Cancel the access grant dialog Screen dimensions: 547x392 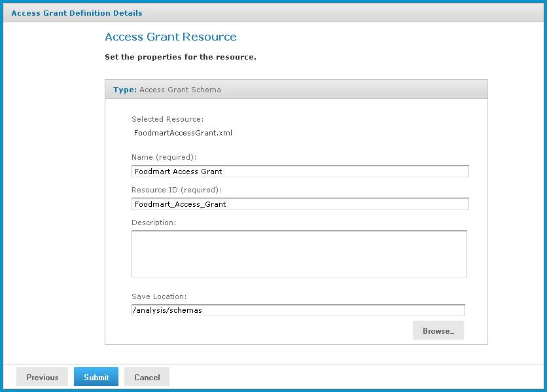[x=147, y=377]
